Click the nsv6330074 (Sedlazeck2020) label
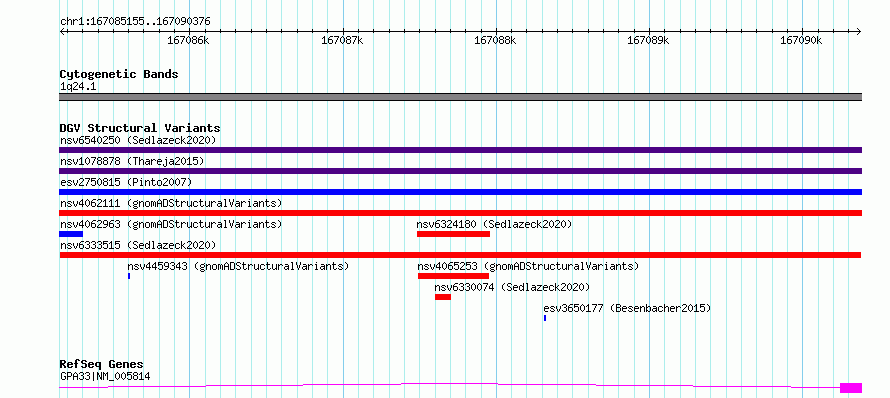This screenshot has width=890, height=398. point(513,287)
